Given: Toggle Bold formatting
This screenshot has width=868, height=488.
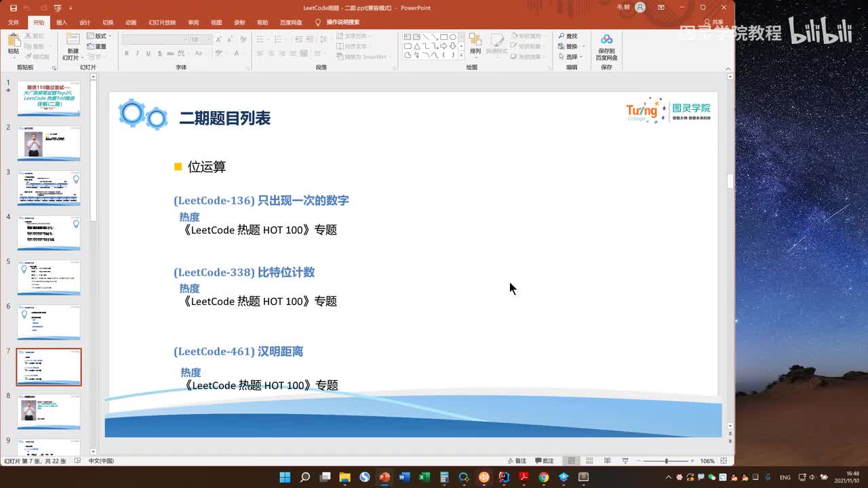Looking at the screenshot, I should tap(126, 54).
